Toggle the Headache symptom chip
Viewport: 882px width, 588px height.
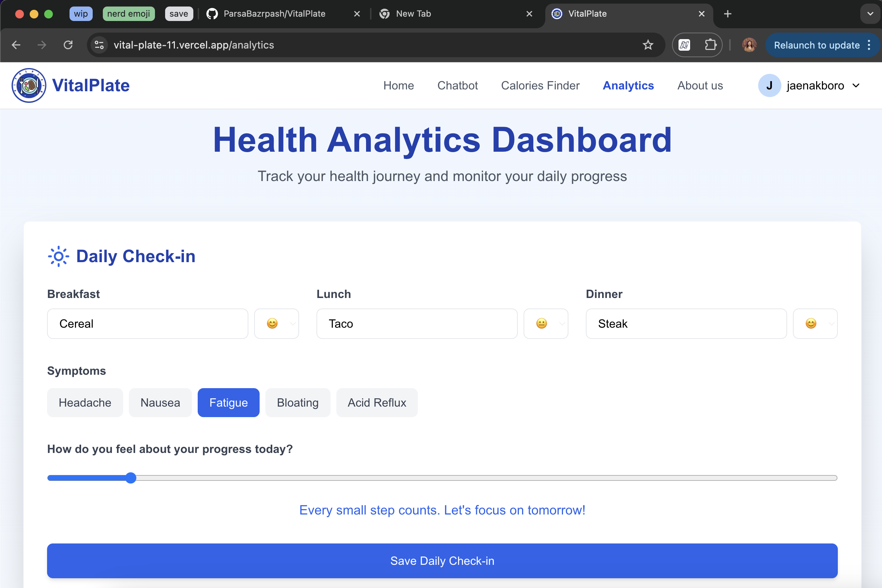85,402
